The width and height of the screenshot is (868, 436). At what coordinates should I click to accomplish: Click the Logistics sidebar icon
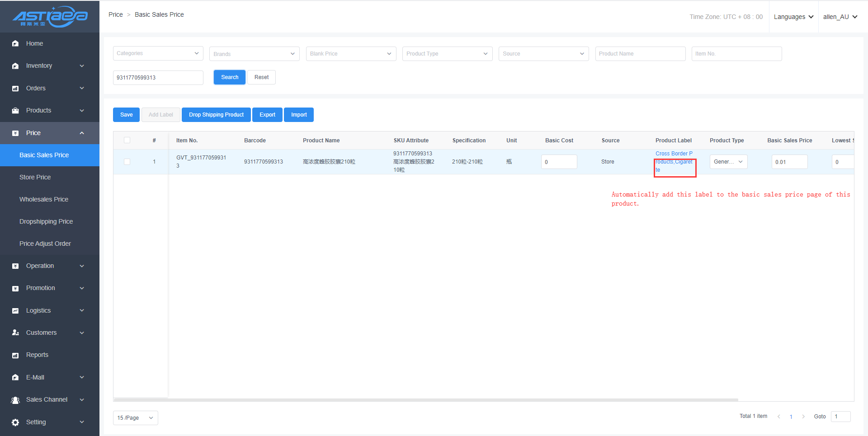[15, 311]
